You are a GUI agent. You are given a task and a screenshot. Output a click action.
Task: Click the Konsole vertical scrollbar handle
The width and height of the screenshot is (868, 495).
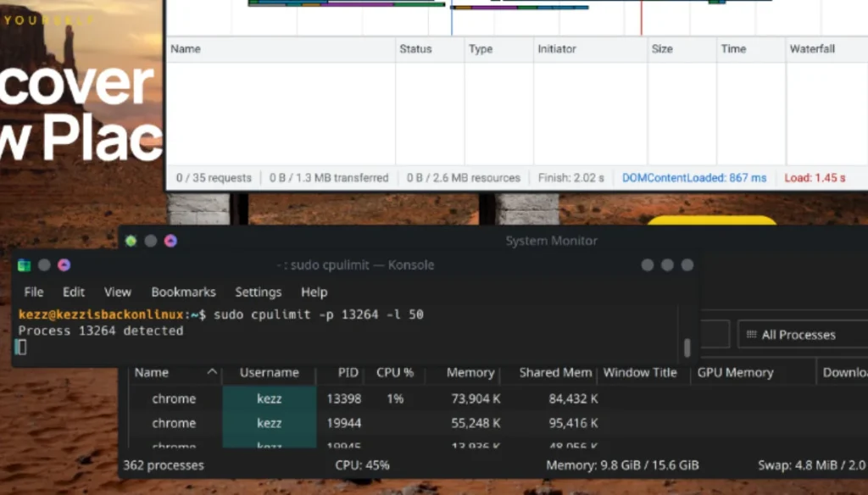pyautogui.click(x=687, y=348)
